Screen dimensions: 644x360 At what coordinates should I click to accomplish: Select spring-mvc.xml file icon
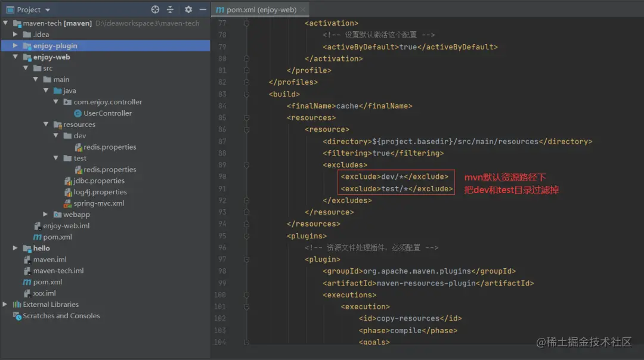coord(68,203)
